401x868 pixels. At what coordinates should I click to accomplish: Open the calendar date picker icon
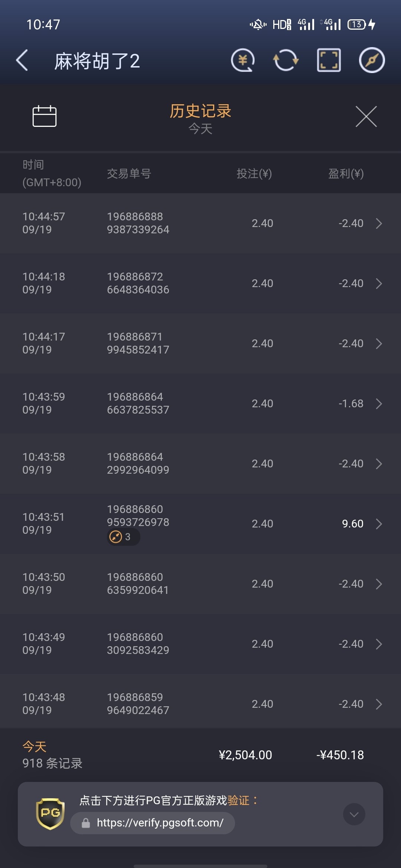coord(45,116)
